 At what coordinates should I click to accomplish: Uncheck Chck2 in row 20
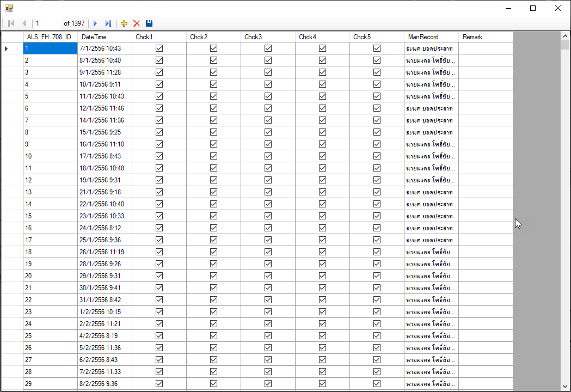[x=214, y=276]
